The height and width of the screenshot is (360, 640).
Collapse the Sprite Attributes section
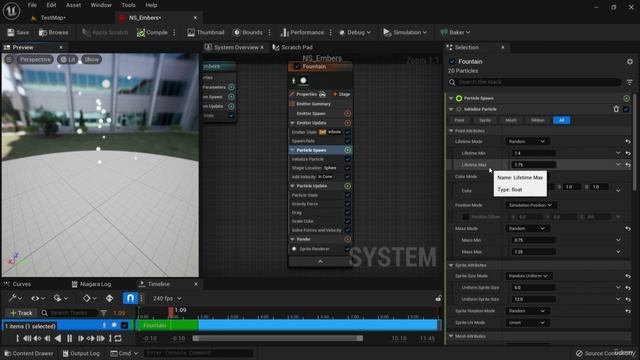tap(451, 265)
